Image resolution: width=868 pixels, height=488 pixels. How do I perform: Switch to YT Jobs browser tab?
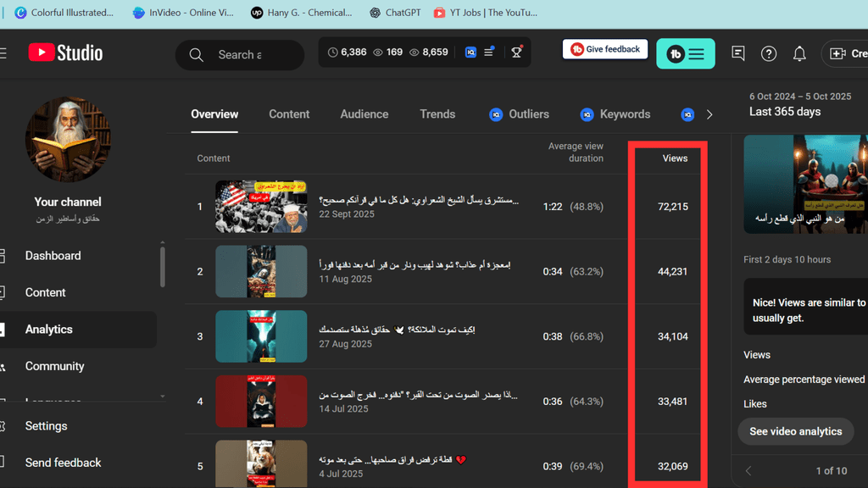click(x=486, y=13)
